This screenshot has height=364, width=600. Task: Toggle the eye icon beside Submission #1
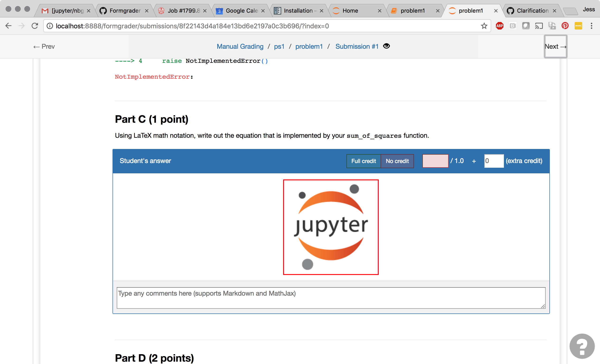[386, 46]
